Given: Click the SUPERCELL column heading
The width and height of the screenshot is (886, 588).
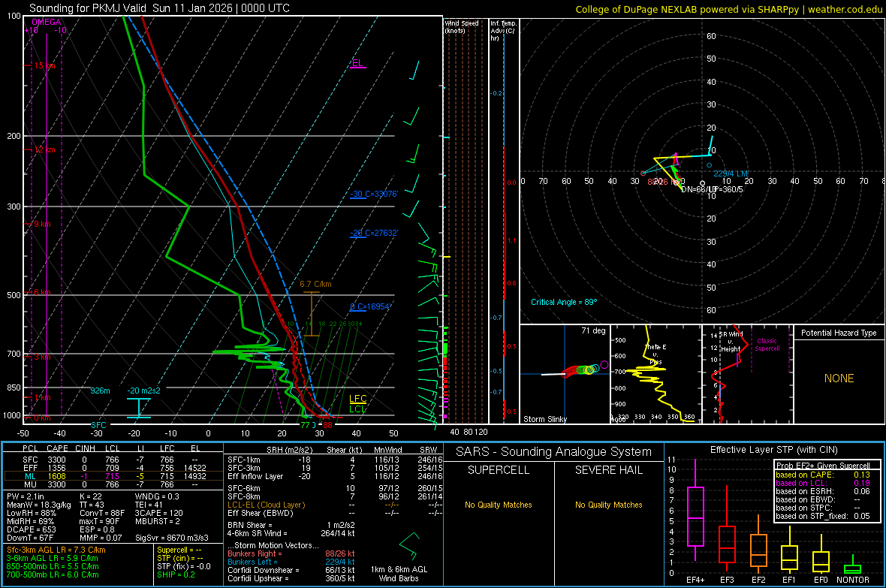Looking at the screenshot, I should tap(499, 470).
